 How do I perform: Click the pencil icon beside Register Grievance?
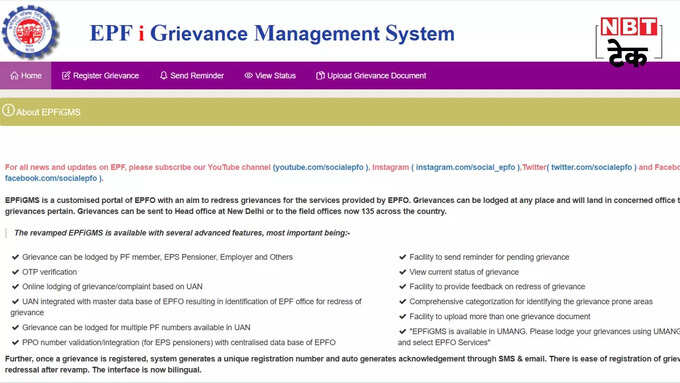[x=66, y=75]
